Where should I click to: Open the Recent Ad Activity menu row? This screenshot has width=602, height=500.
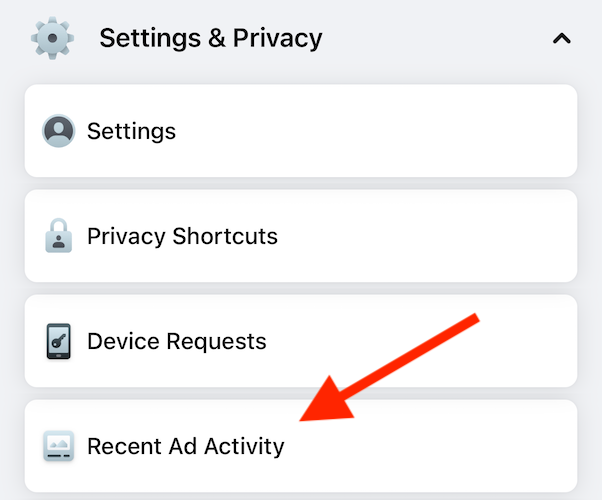(300, 446)
